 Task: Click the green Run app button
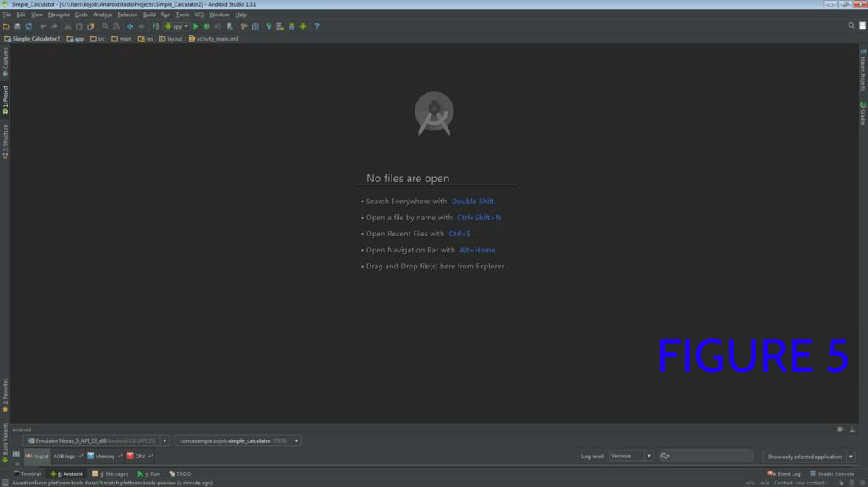pos(196,26)
